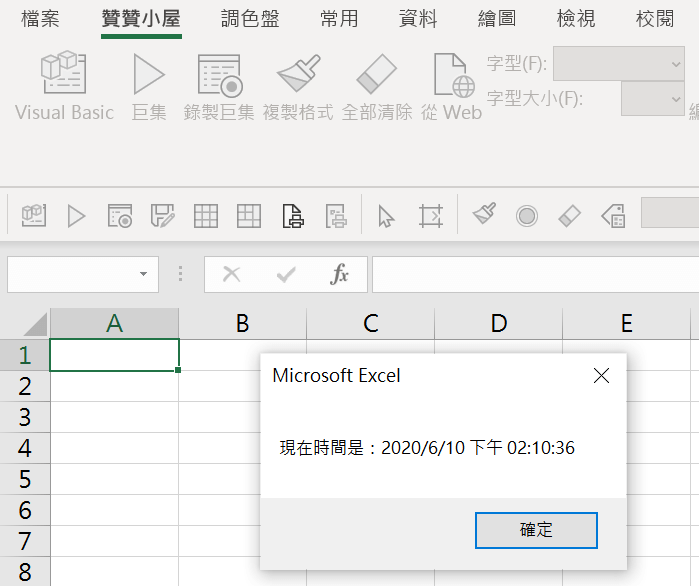Select column B header
The width and height of the screenshot is (699, 586).
click(243, 324)
